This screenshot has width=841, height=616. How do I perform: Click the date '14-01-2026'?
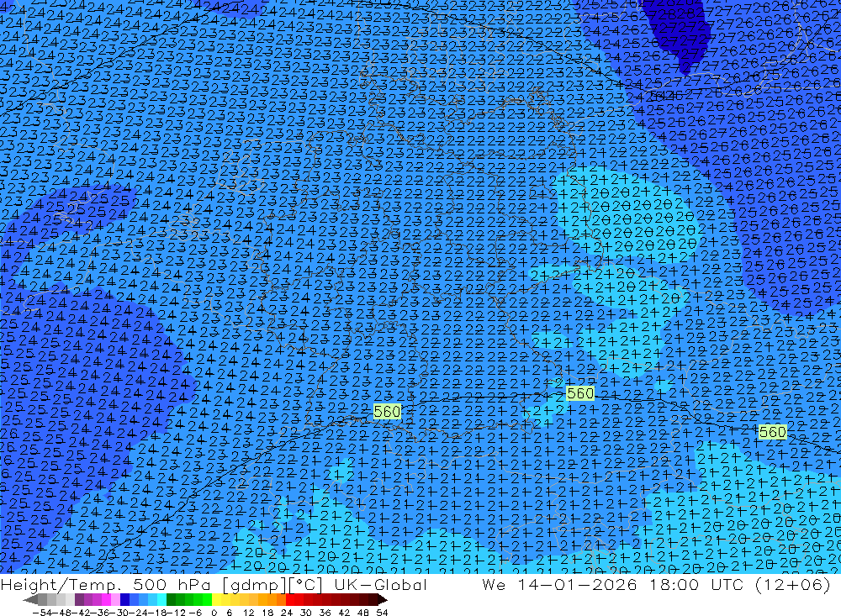(577, 584)
